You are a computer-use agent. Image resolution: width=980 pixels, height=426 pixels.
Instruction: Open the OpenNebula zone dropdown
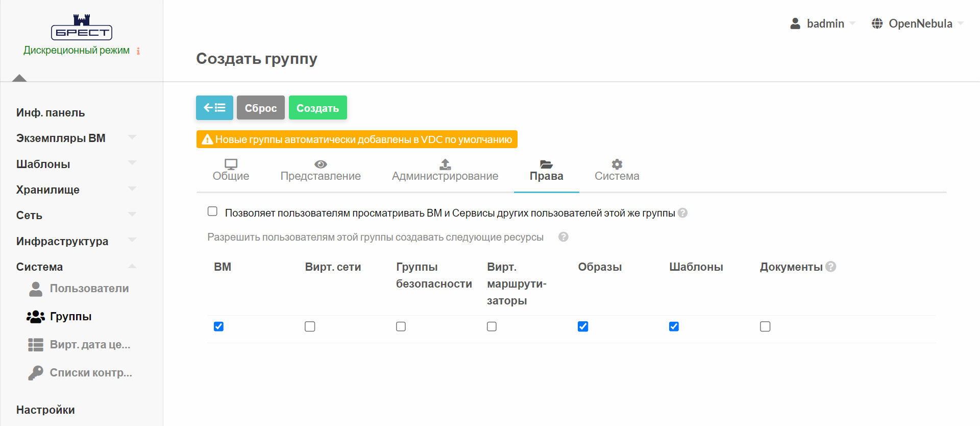pyautogui.click(x=917, y=23)
